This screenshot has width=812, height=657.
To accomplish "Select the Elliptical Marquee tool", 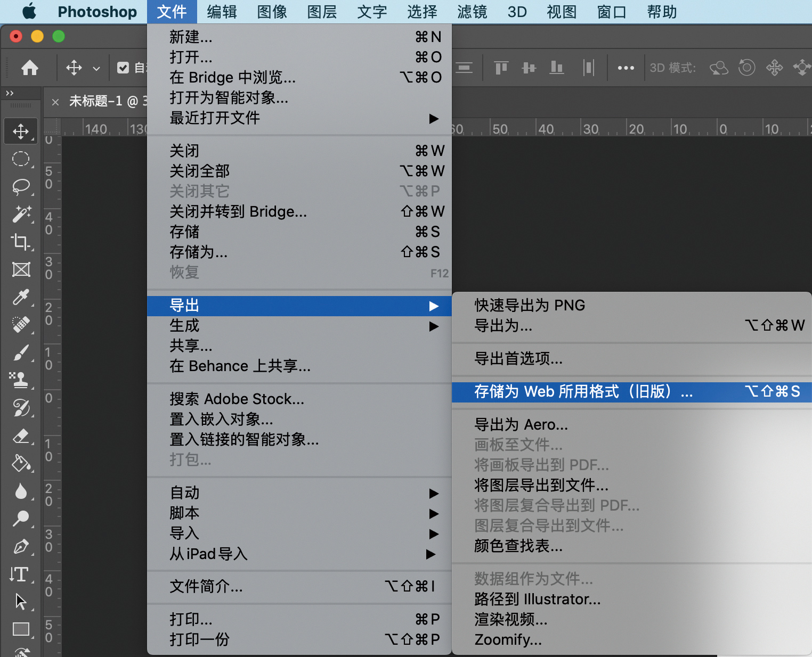I will pos(21,159).
